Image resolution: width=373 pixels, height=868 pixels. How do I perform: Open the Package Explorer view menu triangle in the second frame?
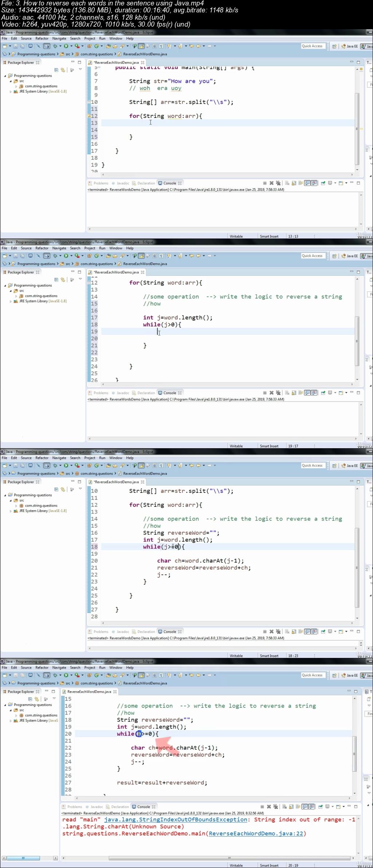point(80,279)
